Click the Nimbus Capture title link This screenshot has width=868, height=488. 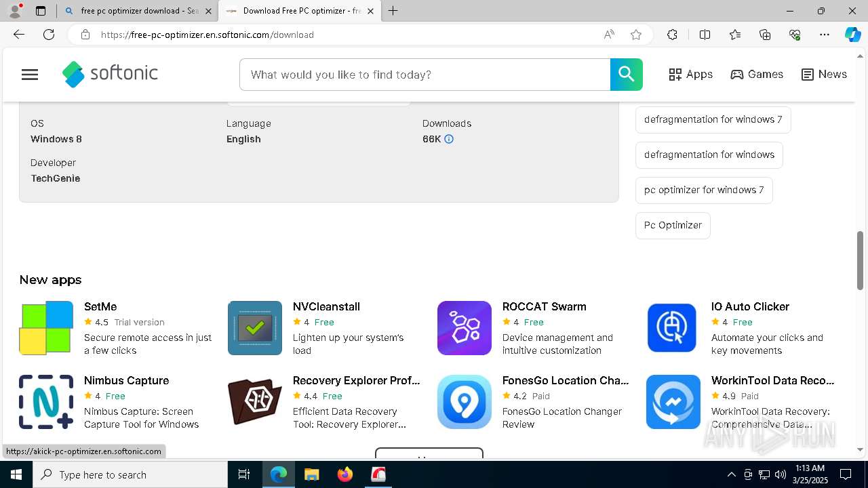(x=126, y=380)
